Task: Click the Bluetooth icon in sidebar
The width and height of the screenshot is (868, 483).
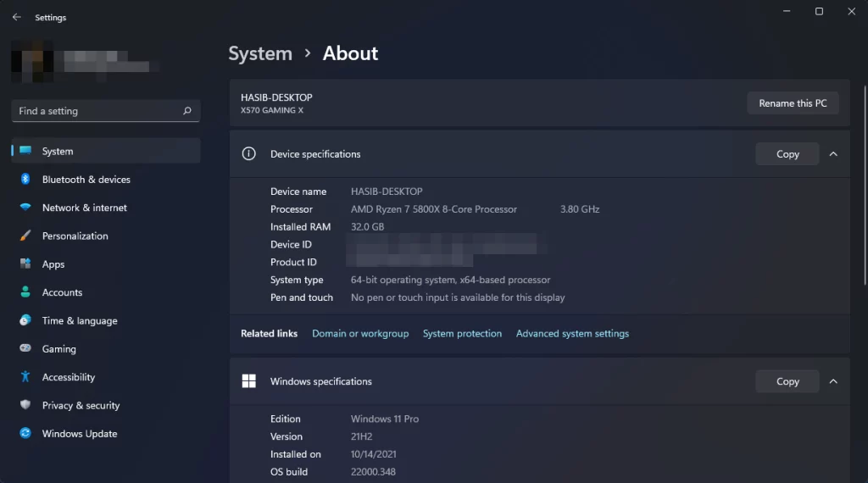Action: click(25, 179)
